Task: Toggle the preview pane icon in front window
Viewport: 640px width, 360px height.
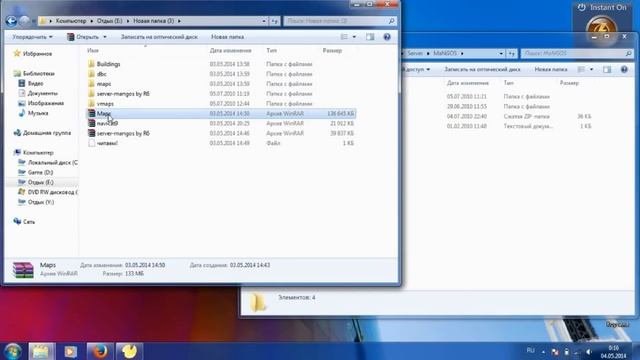Action: 370,37
